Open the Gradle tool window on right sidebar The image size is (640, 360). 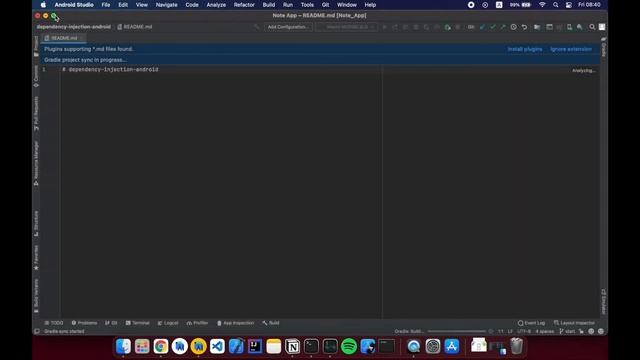click(604, 47)
